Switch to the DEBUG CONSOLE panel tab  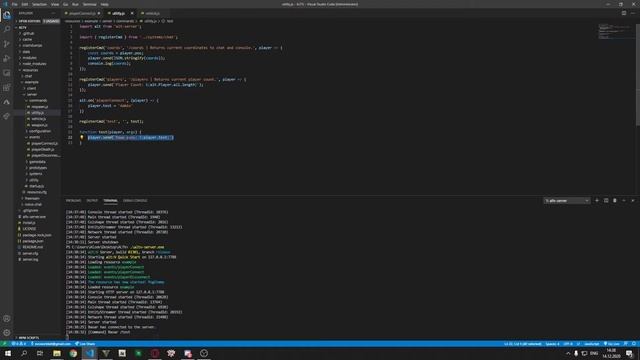pos(135,200)
